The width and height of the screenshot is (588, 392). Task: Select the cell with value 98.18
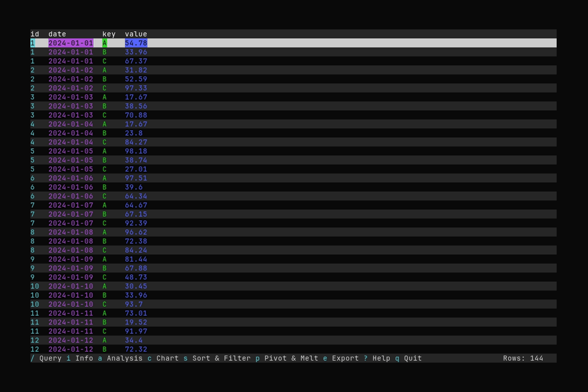(x=136, y=151)
